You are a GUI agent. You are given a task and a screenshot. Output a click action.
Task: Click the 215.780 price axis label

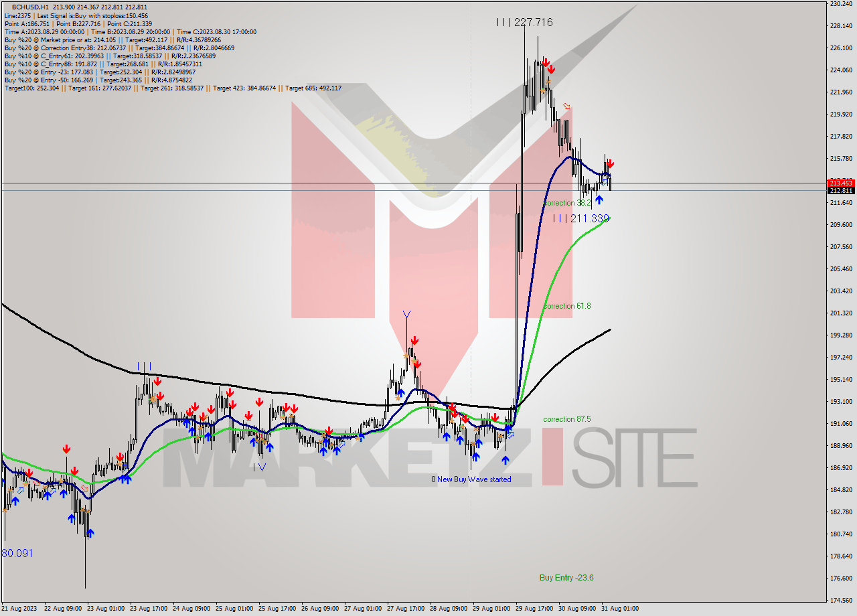(840, 159)
